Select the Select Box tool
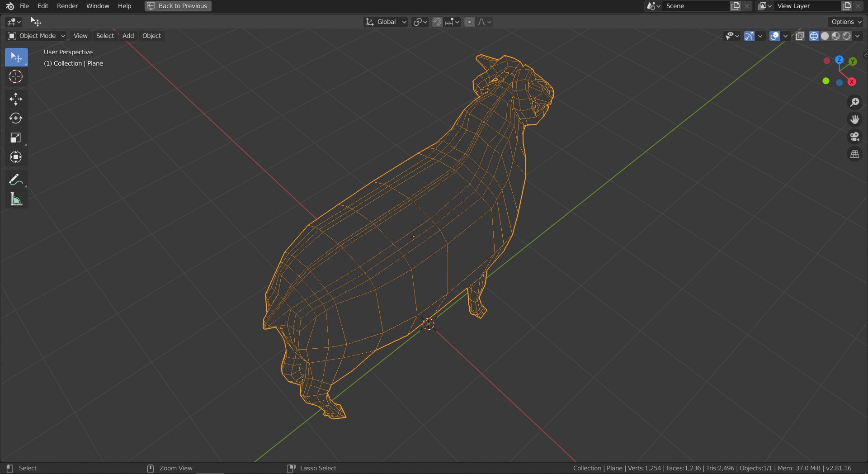Image resolution: width=868 pixels, height=474 pixels. tap(16, 57)
